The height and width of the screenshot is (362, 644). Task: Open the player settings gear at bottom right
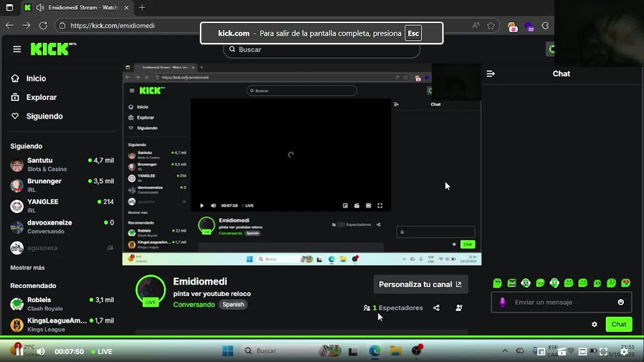click(624, 352)
